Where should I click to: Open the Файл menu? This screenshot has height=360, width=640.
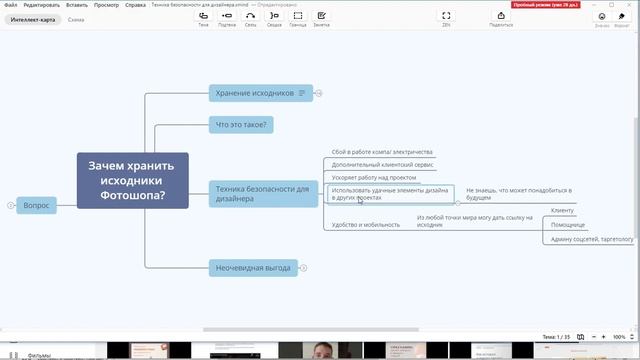coord(11,5)
